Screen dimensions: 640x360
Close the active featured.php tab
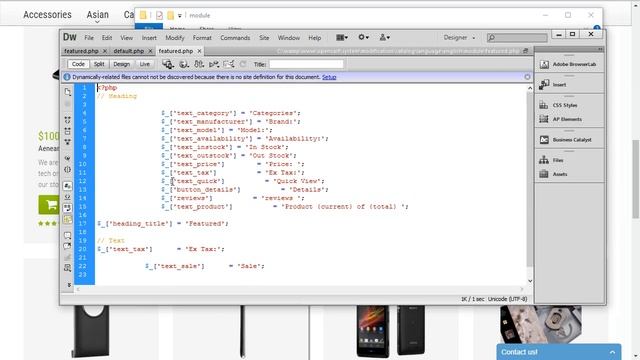(x=199, y=51)
